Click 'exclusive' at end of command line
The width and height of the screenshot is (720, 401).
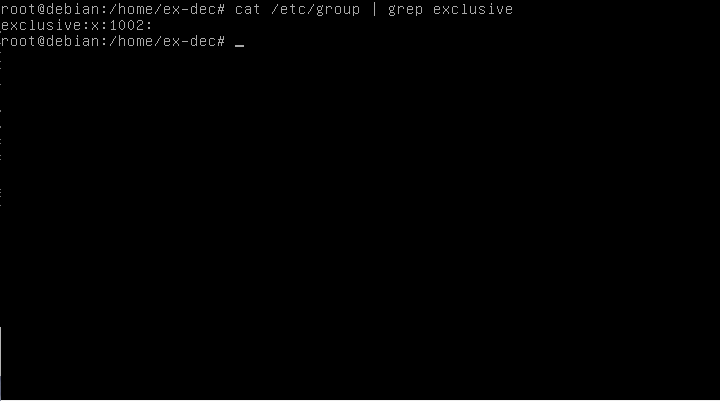coord(473,9)
